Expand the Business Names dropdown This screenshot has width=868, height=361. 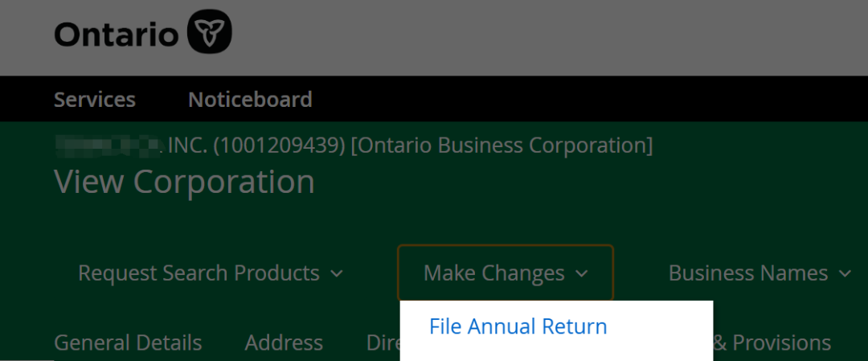point(748,273)
